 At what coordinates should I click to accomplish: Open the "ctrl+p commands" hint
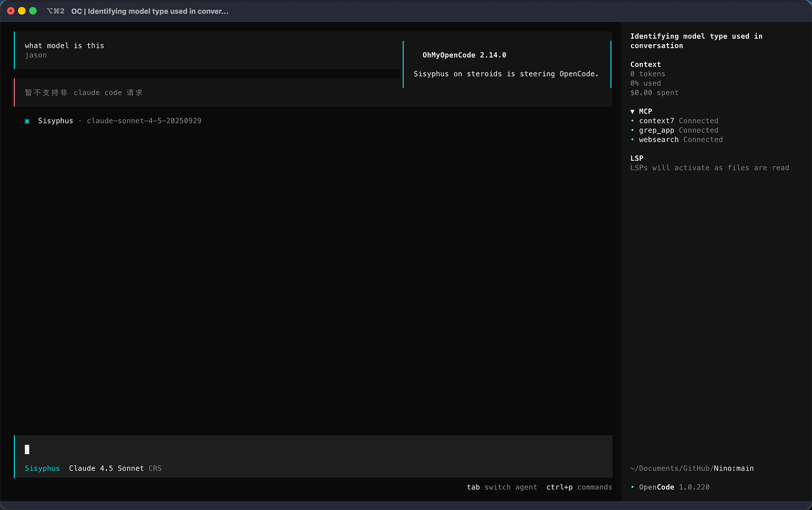(x=579, y=487)
